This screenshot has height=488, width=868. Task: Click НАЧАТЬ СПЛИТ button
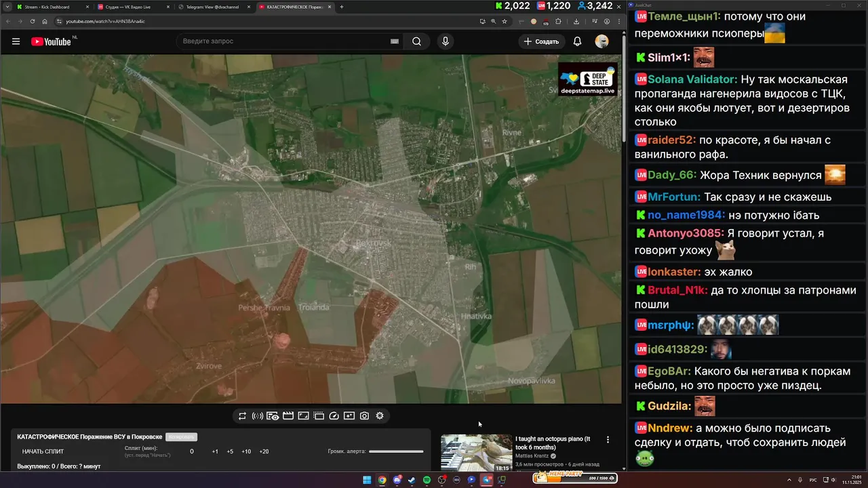tap(43, 451)
